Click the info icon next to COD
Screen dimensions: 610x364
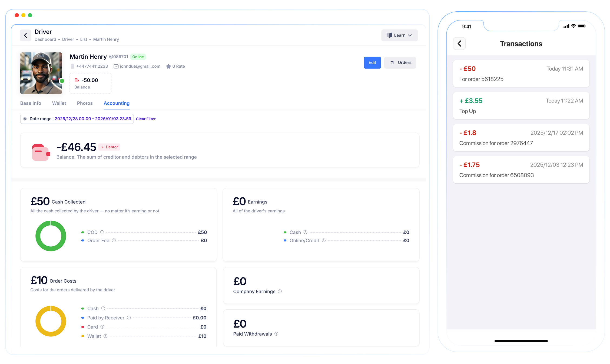click(102, 232)
